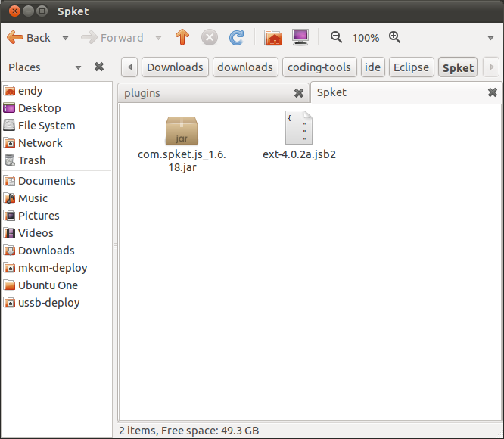Click the Computer icon in toolbar
This screenshot has height=439, width=504.
pyautogui.click(x=300, y=37)
